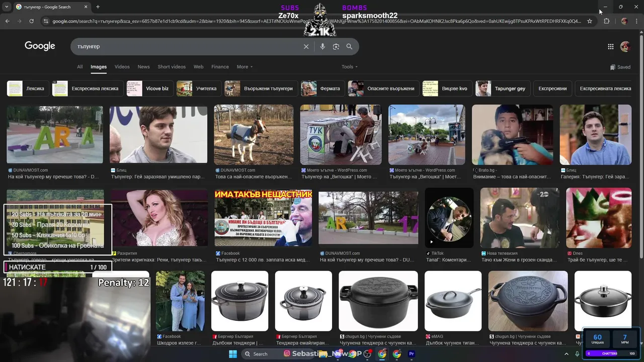Select the 'Експресивна лексика' chip with thumbnail

click(x=88, y=88)
